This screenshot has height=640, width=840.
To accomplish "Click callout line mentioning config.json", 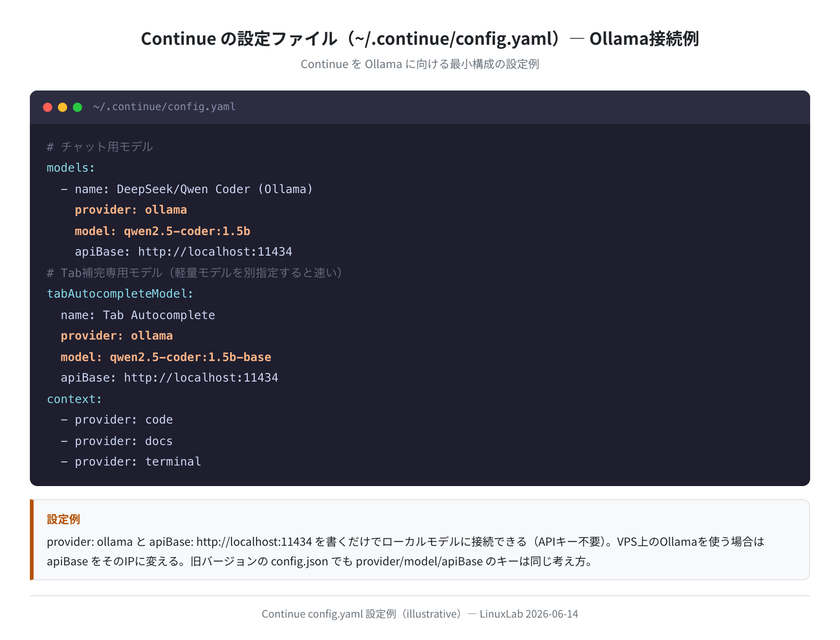I will (321, 561).
